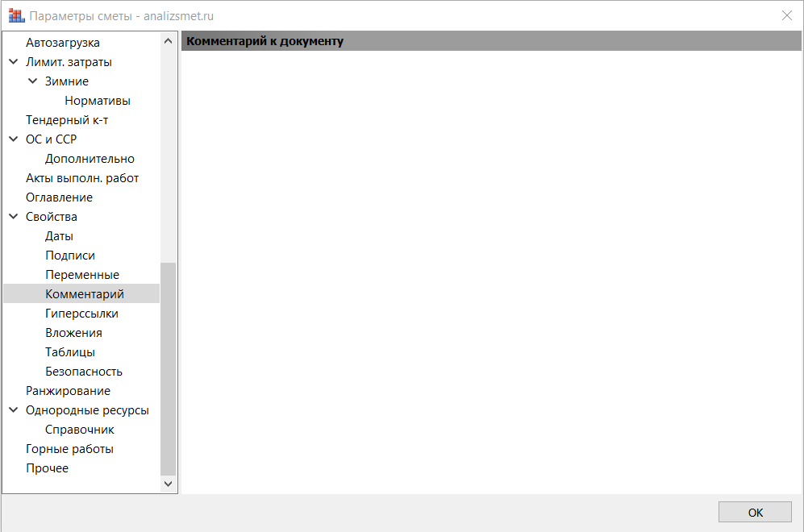
Task: Open the ОС и ССР section
Action: pos(52,139)
